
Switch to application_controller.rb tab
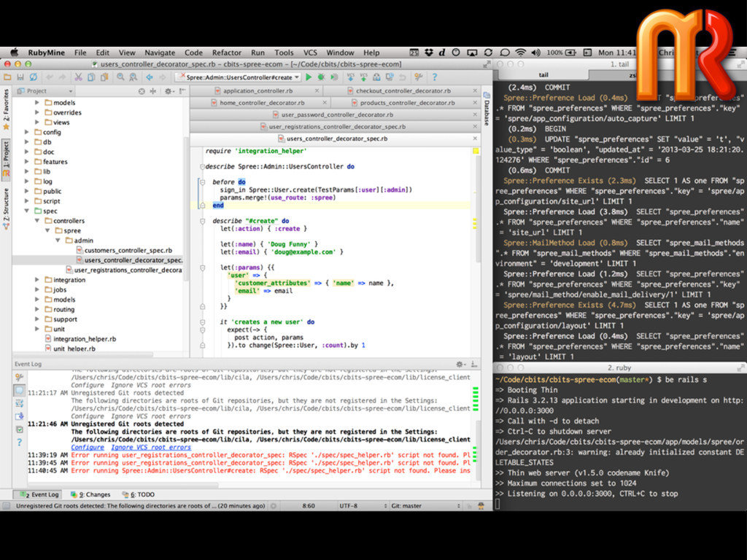point(258,90)
